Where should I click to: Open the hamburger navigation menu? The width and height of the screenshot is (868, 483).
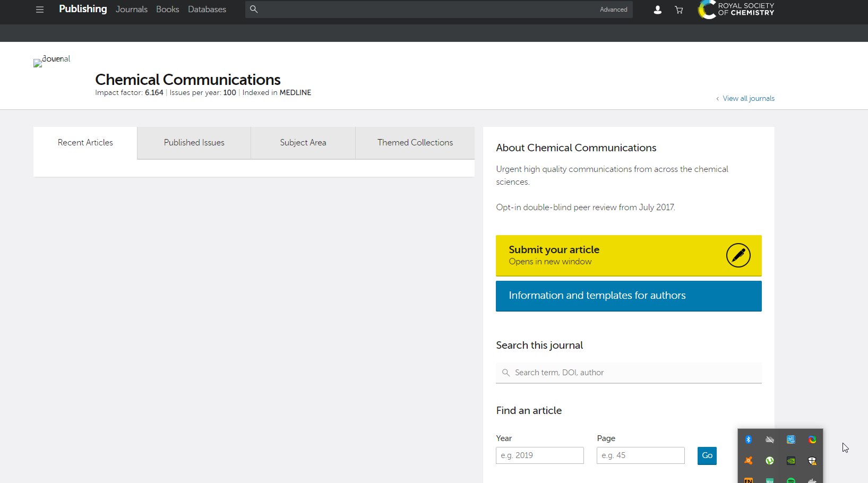40,10
